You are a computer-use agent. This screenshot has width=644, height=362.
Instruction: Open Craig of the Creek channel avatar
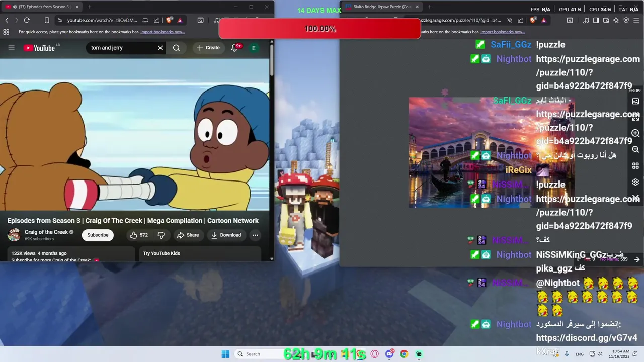(x=14, y=235)
